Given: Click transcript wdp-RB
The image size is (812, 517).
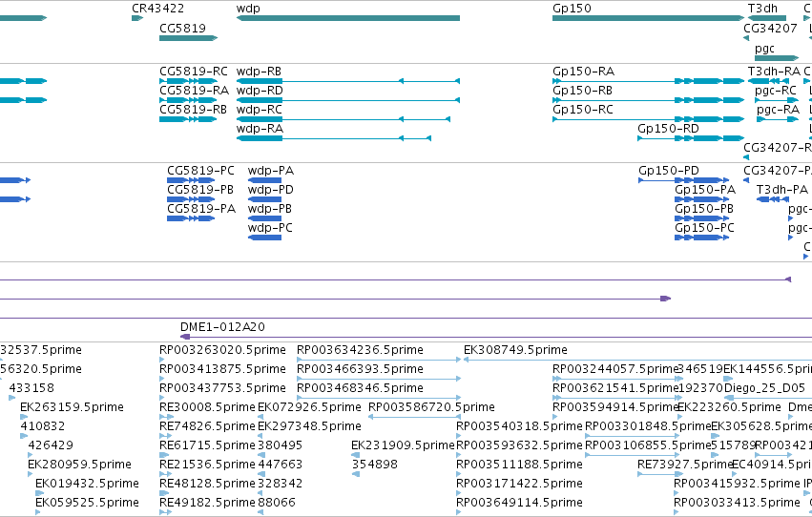Looking at the screenshot, I should pyautogui.click(x=348, y=81).
